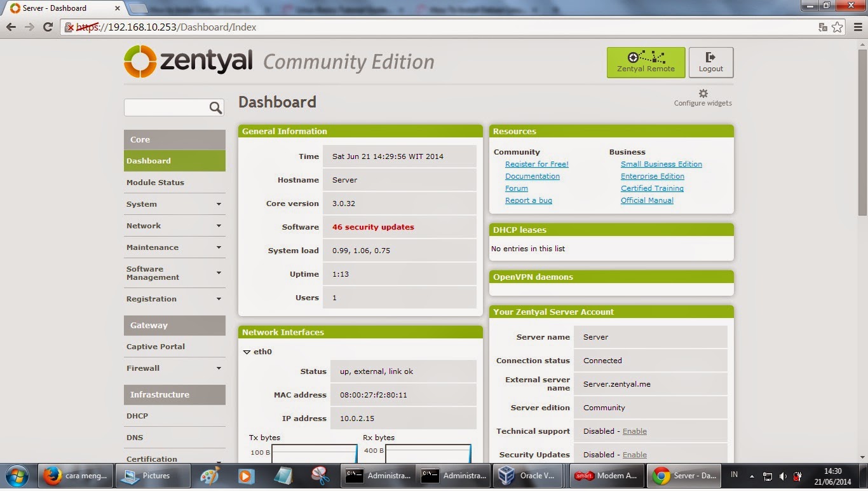Image resolution: width=868 pixels, height=491 pixels.
Task: Reload the Zentyal dashboard page
Action: [x=48, y=27]
